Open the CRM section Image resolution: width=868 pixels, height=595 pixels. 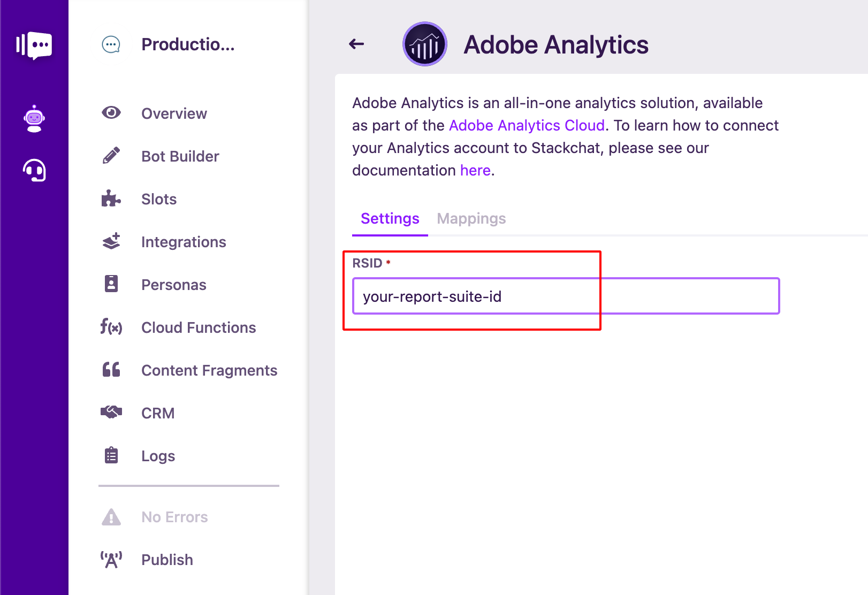tap(158, 413)
